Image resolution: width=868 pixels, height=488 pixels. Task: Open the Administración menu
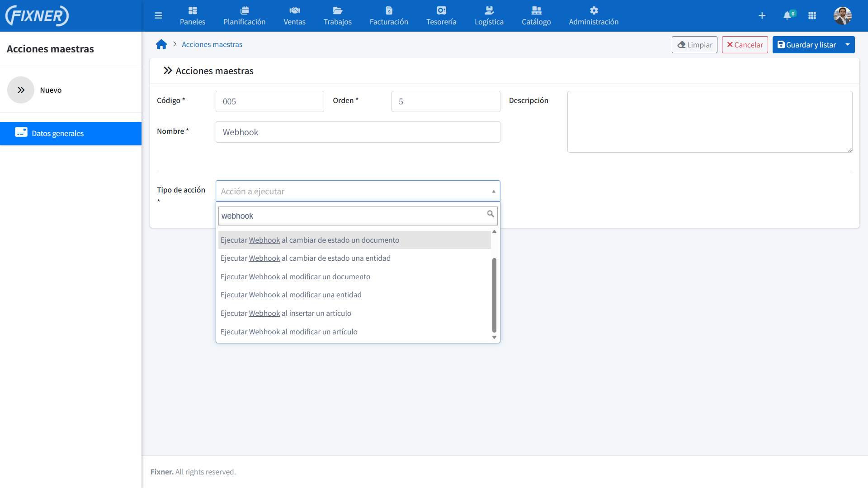594,15
